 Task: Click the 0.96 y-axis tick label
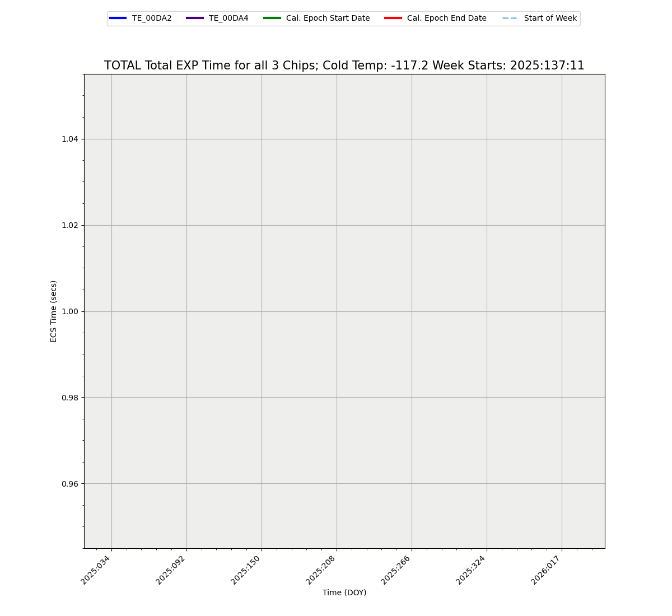point(70,484)
